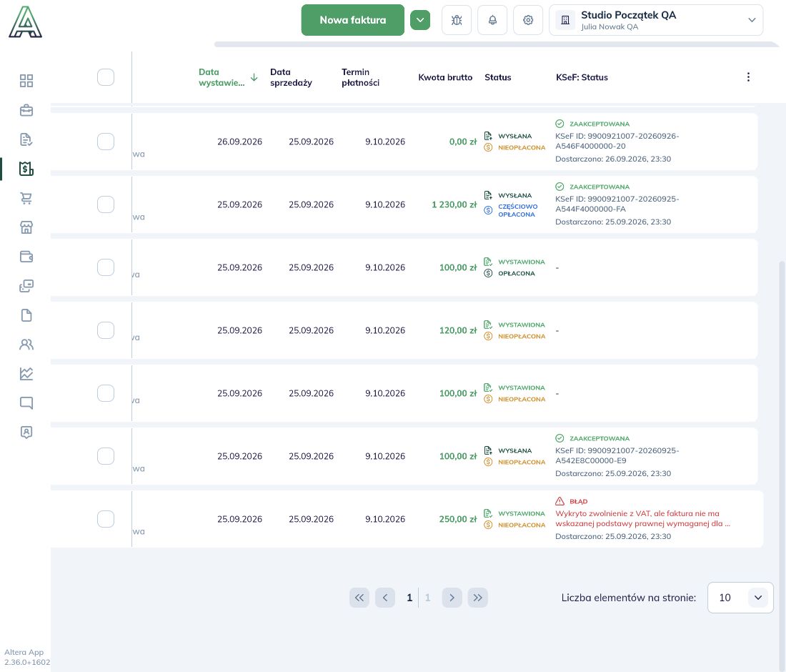Select the checkbox for the 1 230,00 zł invoice
Image resolution: width=786 pixels, height=672 pixels.
coord(105,204)
